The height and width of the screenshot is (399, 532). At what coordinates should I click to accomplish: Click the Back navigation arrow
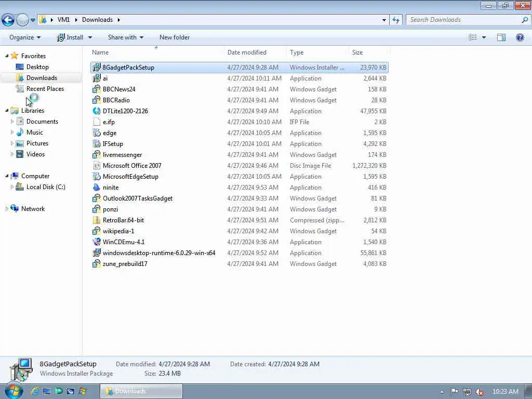(8, 20)
